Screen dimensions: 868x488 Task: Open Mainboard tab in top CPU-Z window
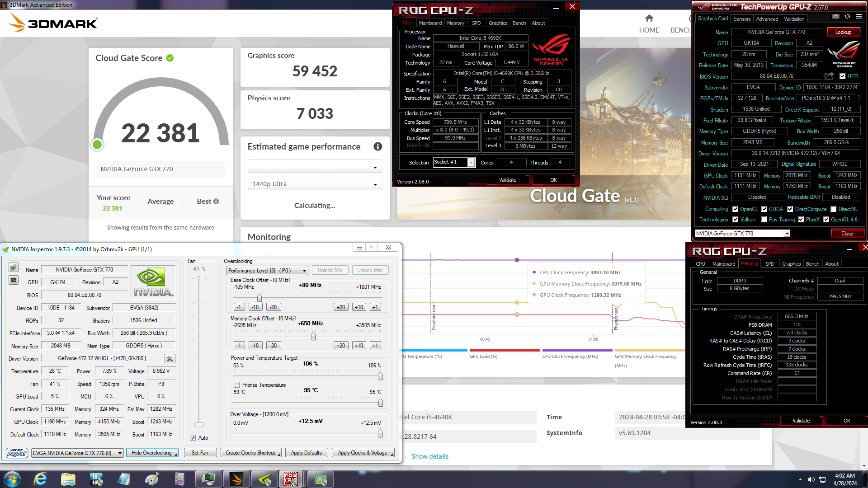pyautogui.click(x=430, y=23)
